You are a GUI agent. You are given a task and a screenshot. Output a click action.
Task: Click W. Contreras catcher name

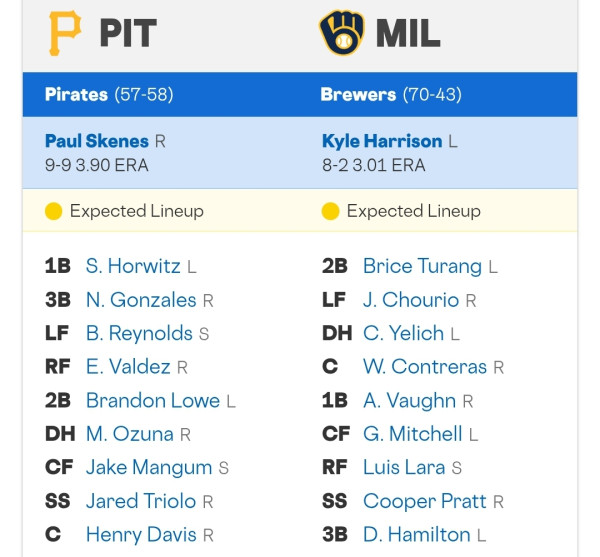(425, 367)
